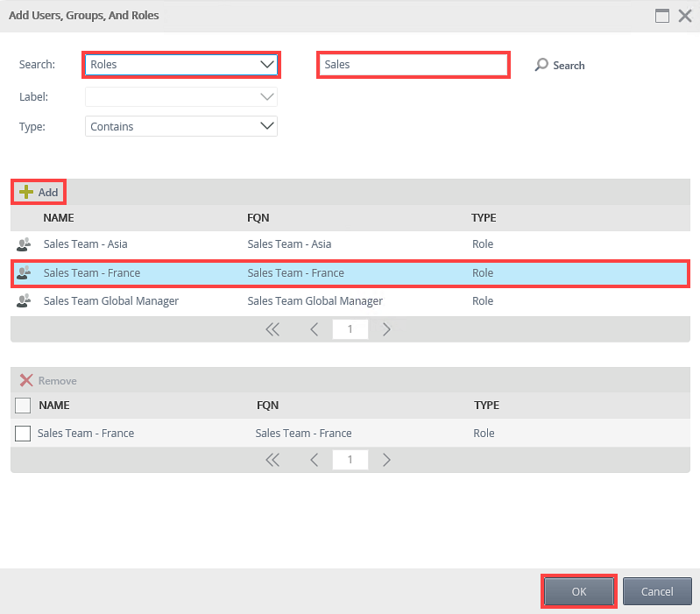Click the role icon beside Sales Team - Asia
The image size is (700, 614).
(x=24, y=244)
